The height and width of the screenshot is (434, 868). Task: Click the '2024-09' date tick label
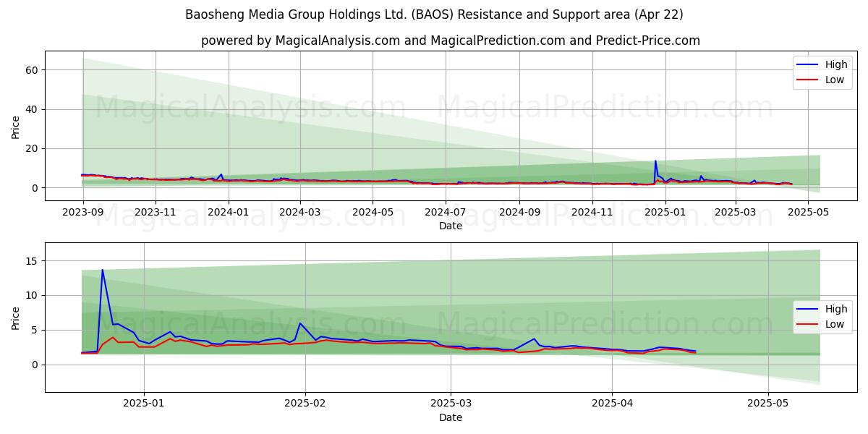[x=519, y=212]
